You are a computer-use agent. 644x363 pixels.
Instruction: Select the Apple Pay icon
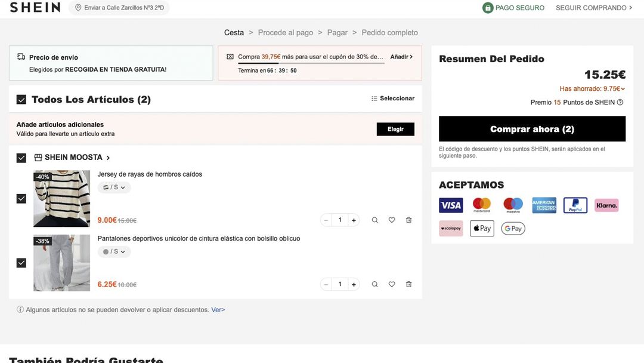482,227
